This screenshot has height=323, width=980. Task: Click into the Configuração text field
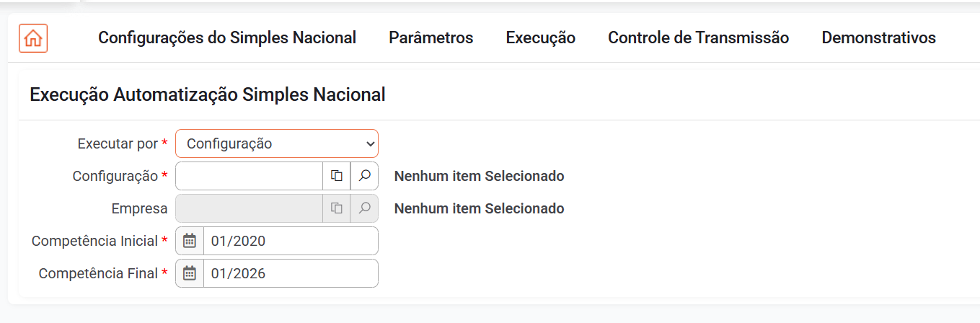249,176
